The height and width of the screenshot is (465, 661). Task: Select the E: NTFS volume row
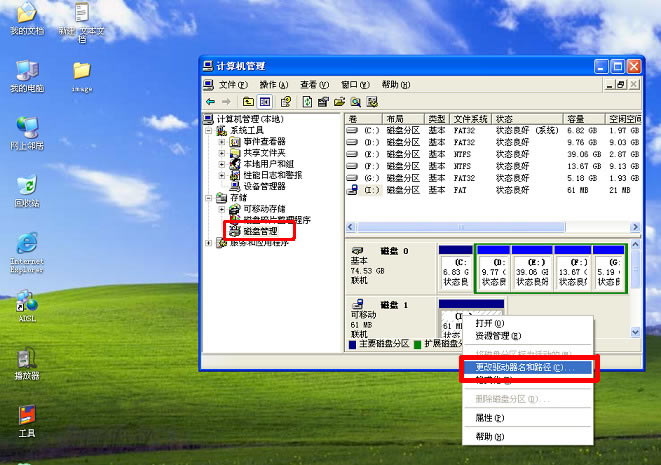493,154
